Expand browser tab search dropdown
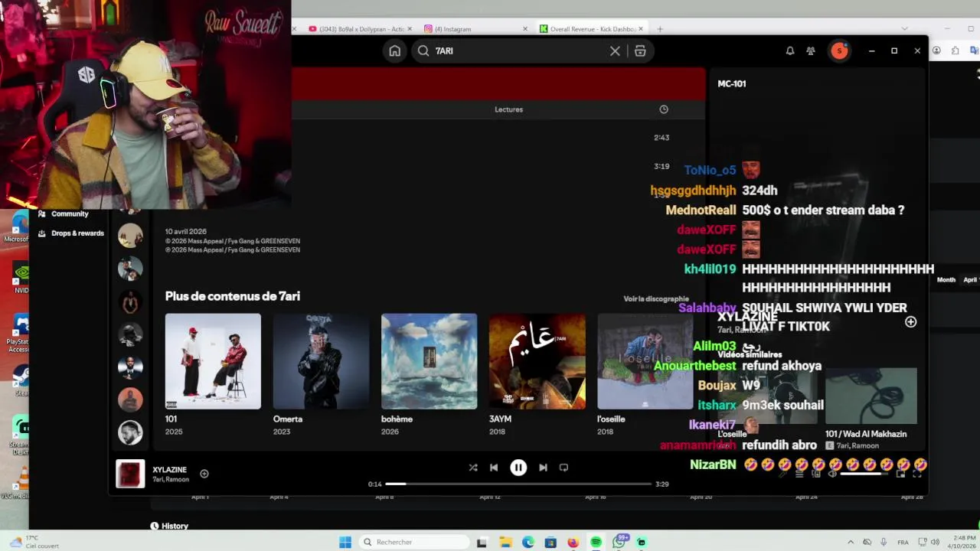Viewport: 980px width, 551px height. point(904,29)
